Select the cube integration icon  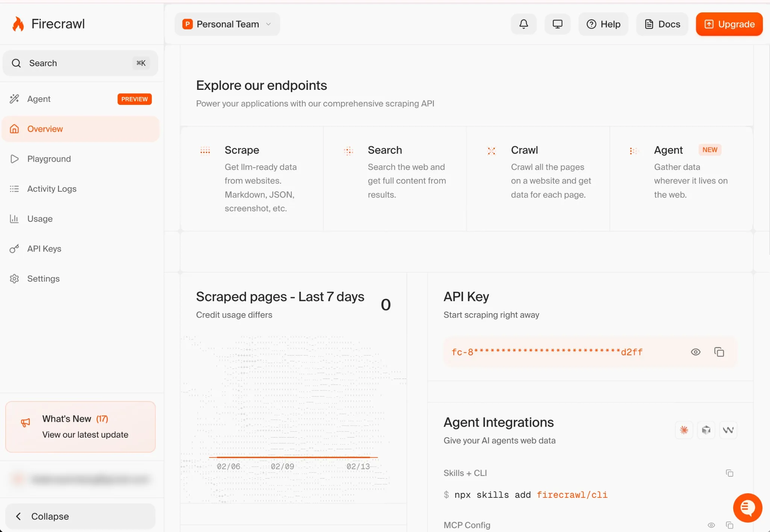coord(706,430)
